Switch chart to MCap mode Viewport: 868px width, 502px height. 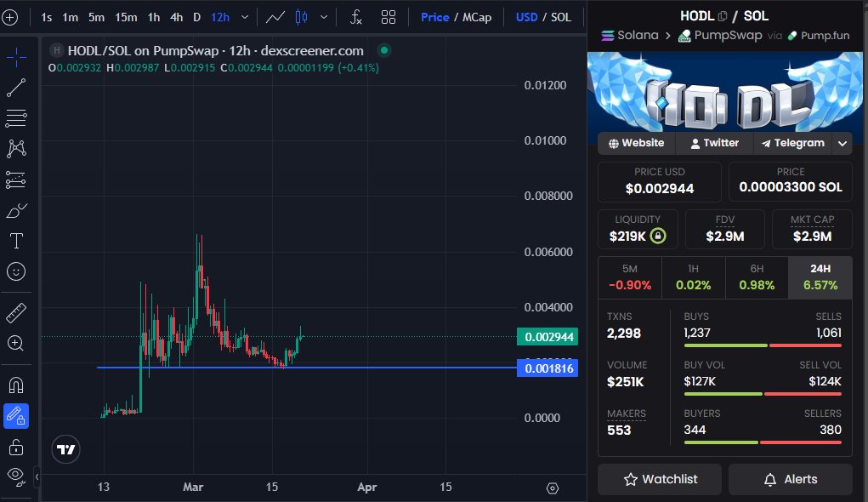tap(477, 17)
